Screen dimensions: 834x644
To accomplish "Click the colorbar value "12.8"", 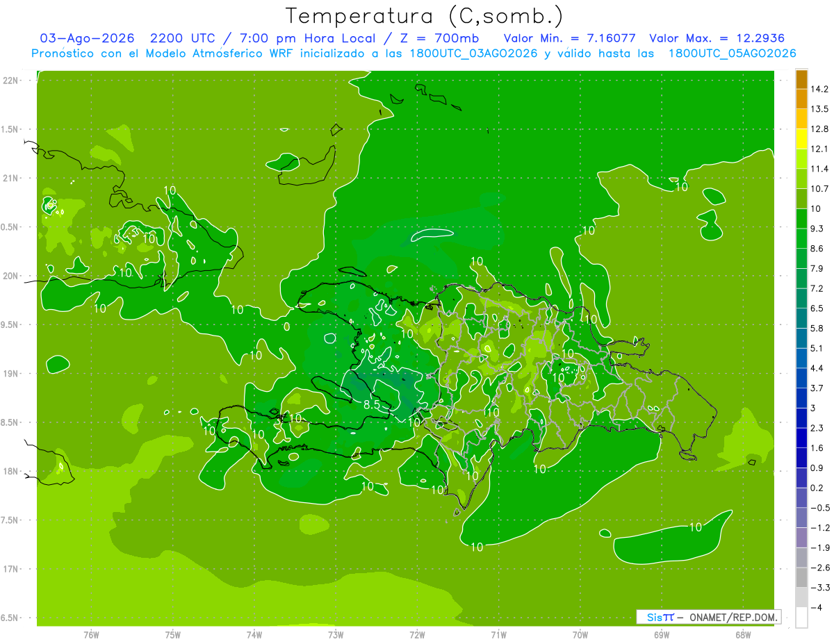I will coord(819,129).
